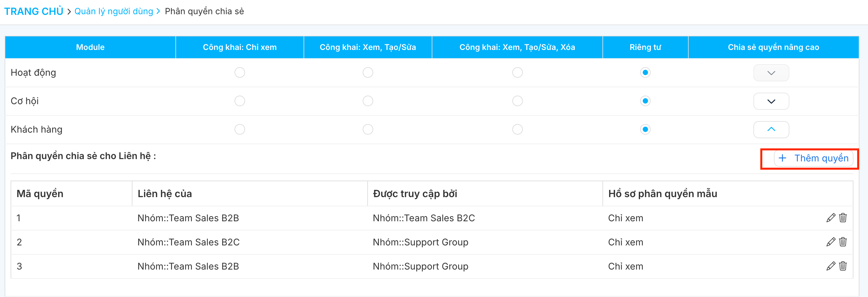This screenshot has height=297, width=868.
Task: Go to TRANG CHỦ breadcrumb
Action: 34,12
